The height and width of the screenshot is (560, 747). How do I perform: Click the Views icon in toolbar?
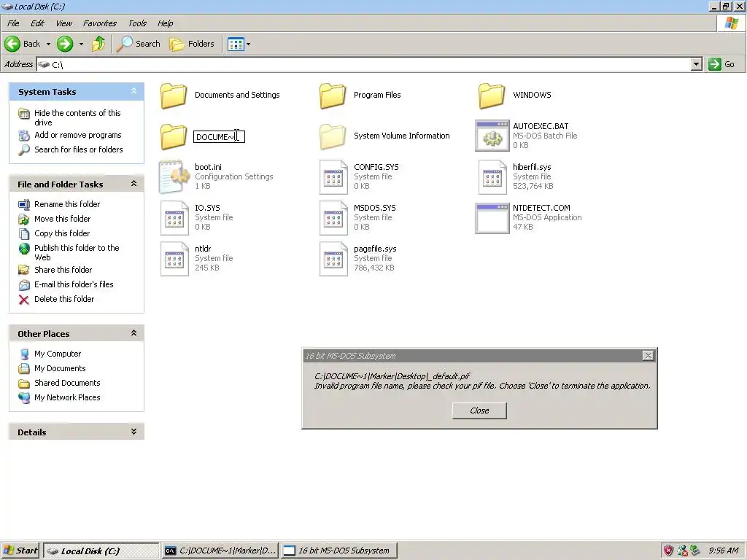coord(236,44)
